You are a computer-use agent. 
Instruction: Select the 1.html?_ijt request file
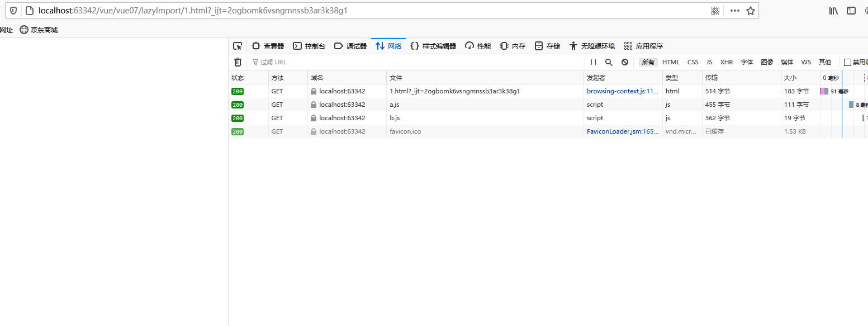tap(454, 91)
